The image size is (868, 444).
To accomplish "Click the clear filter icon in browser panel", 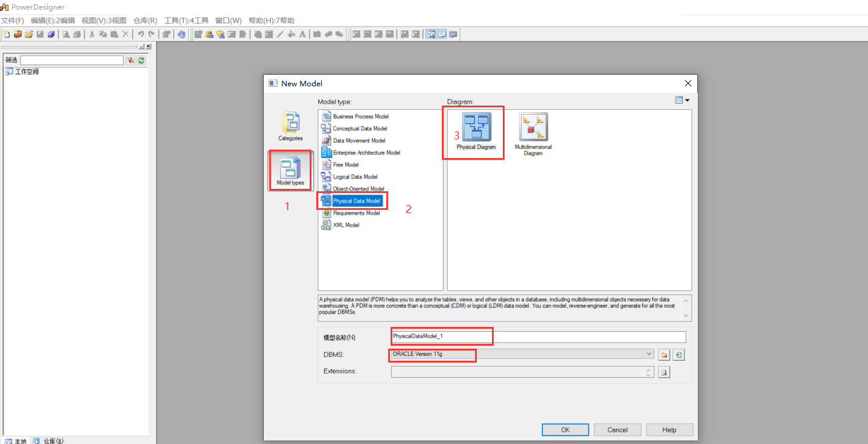I will (130, 60).
